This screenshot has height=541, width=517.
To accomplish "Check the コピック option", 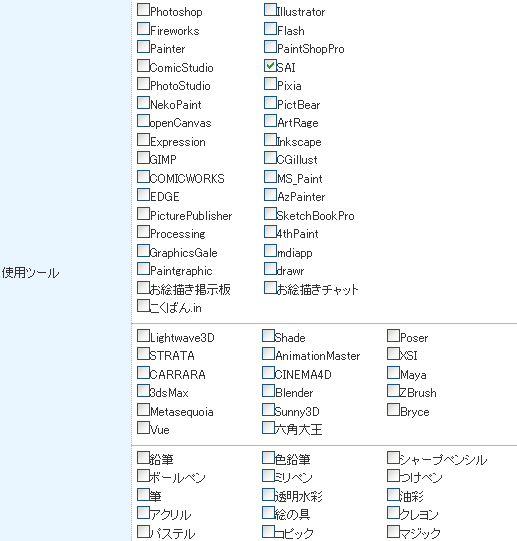I will coord(268,531).
